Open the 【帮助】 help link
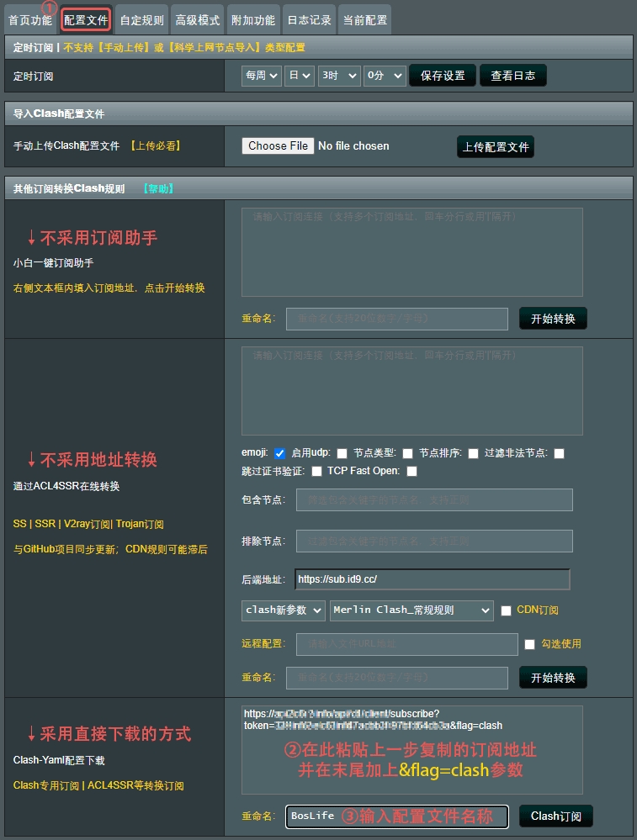This screenshot has width=637, height=840. [158, 188]
